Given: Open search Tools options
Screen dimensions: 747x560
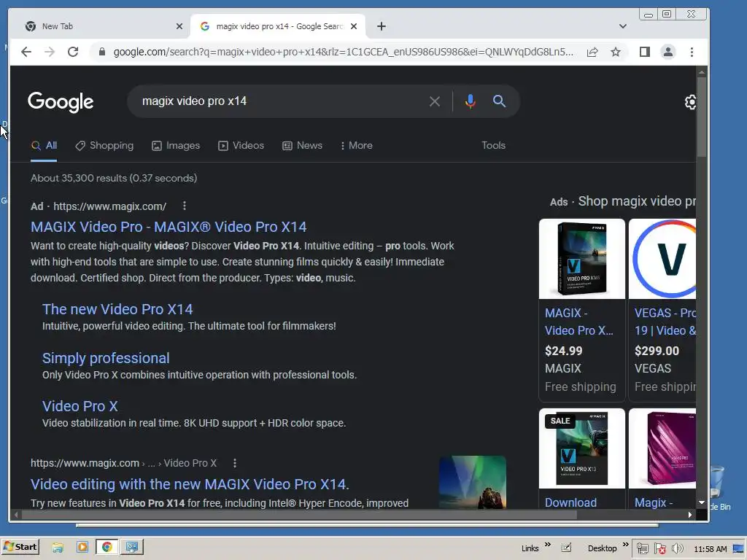Looking at the screenshot, I should [x=493, y=145].
